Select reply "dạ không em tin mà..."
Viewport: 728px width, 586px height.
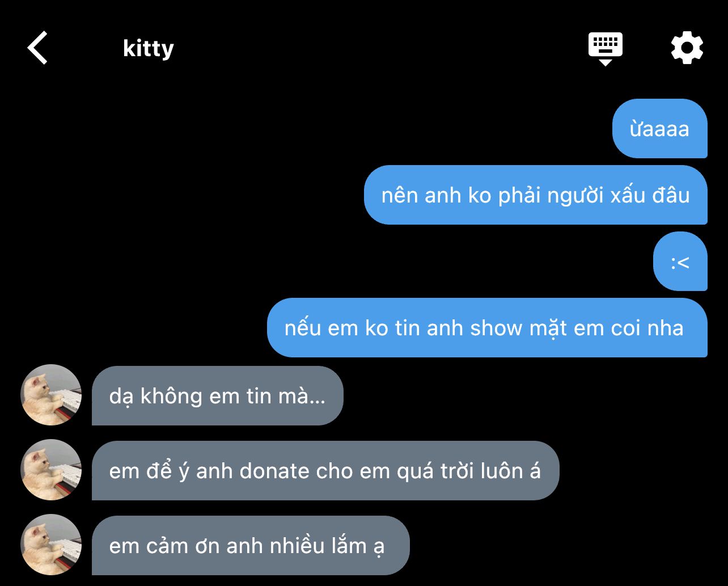coord(218,396)
